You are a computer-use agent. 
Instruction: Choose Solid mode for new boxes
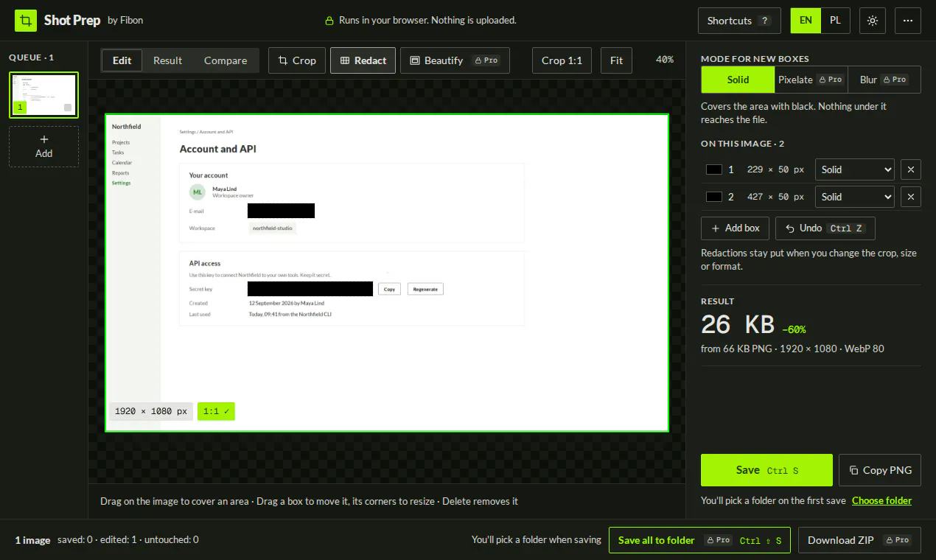click(x=738, y=80)
